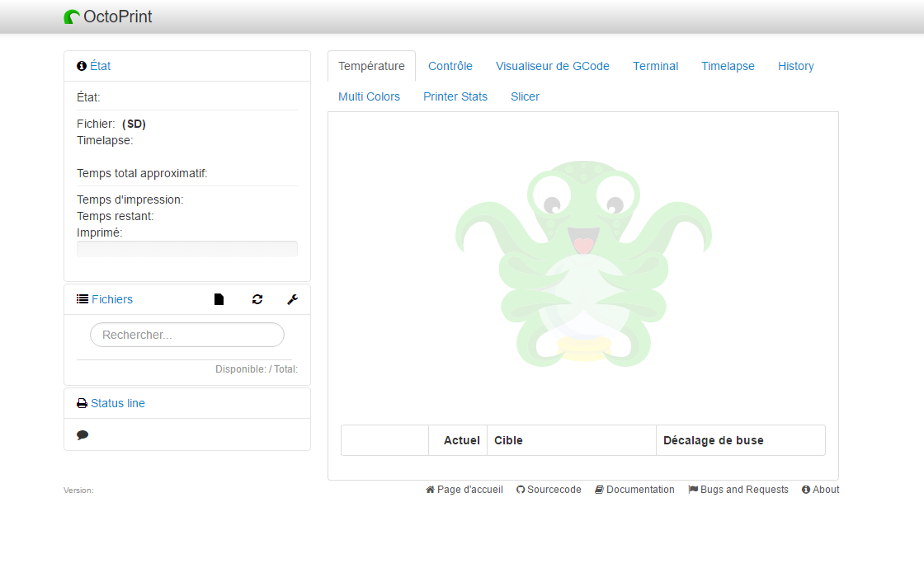Viewport: 924px width, 568px height.
Task: Click the Imprimé print progress bar
Action: click(x=187, y=249)
